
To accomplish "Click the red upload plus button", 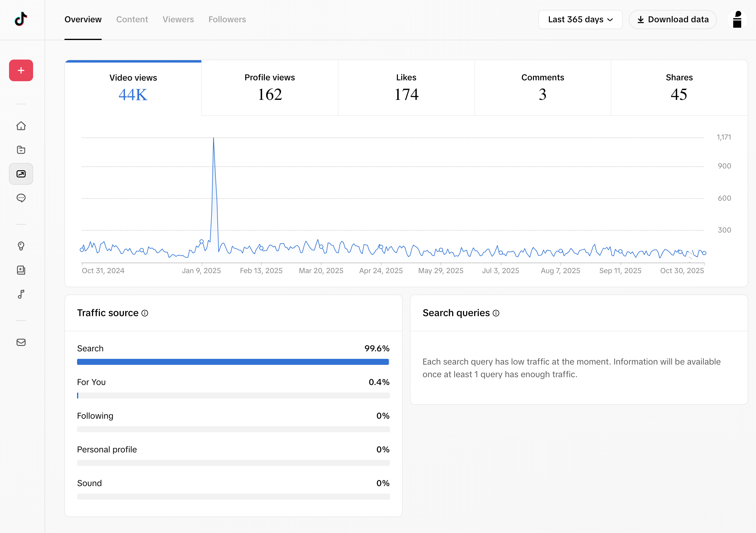I will (x=21, y=70).
